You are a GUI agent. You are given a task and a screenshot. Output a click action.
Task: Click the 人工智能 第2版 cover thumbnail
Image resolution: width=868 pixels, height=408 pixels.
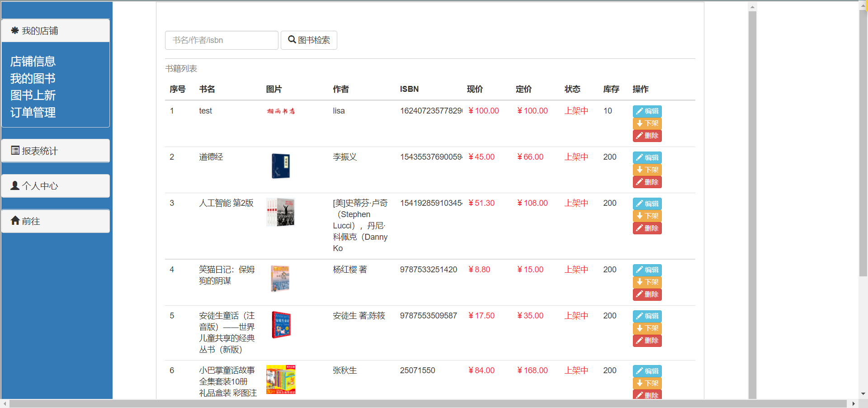(281, 212)
